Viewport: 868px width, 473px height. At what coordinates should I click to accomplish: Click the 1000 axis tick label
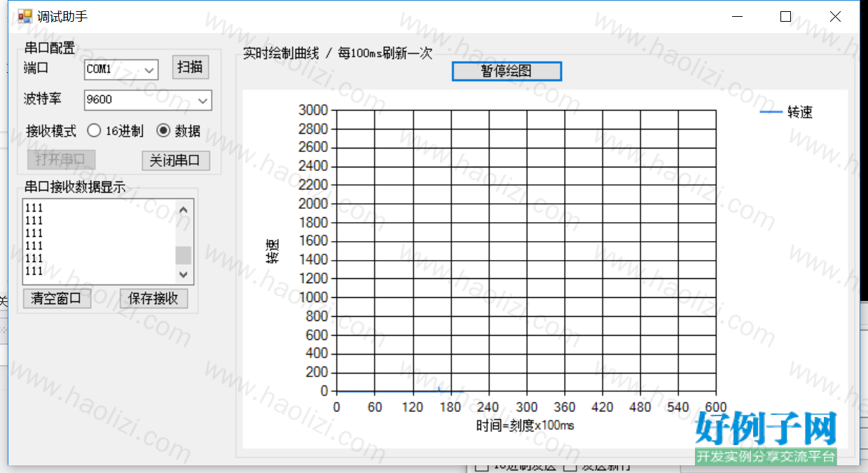coord(313,298)
